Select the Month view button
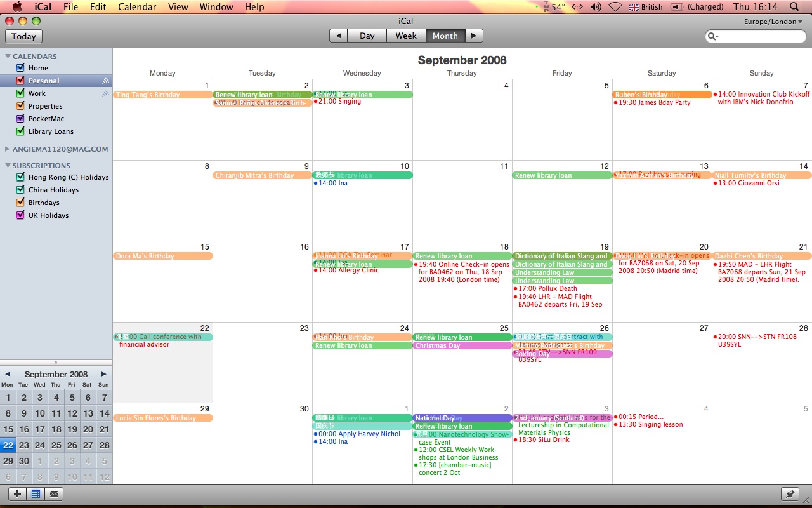Image resolution: width=812 pixels, height=508 pixels. coord(445,36)
